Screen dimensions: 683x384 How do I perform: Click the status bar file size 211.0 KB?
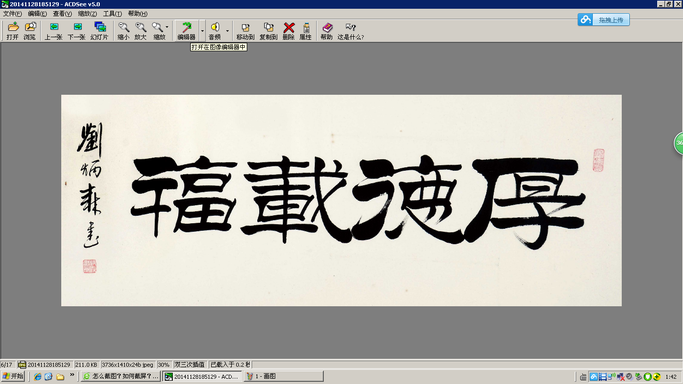(86, 364)
